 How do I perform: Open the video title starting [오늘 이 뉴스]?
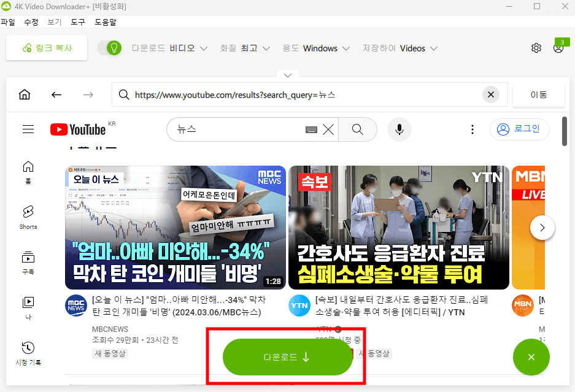point(179,306)
